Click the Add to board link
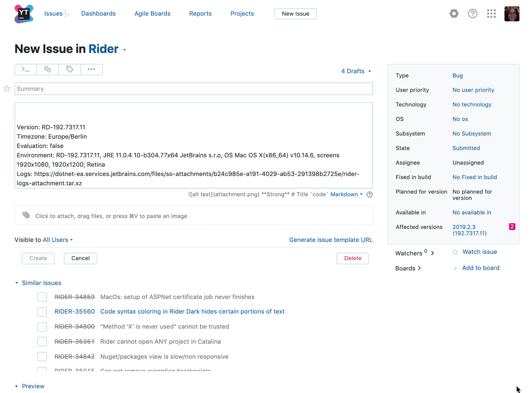 481,268
